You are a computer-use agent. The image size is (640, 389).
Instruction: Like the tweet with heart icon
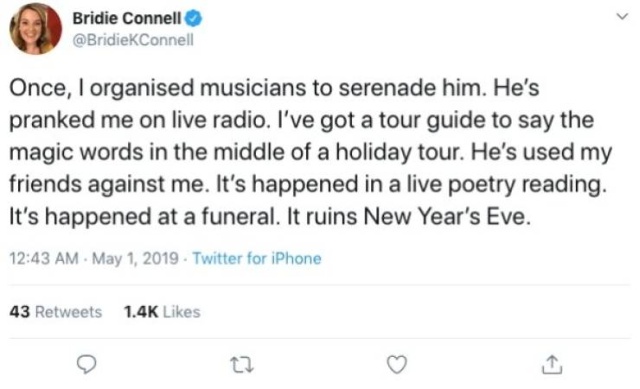[397, 365]
